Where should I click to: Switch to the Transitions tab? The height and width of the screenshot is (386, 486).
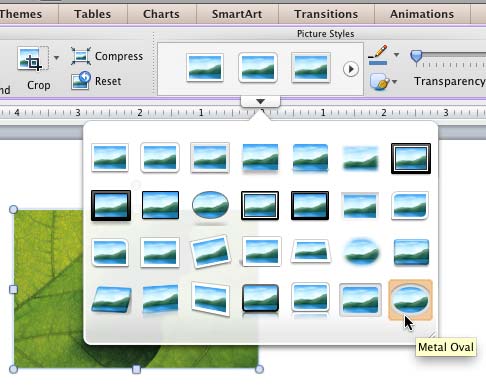326,14
